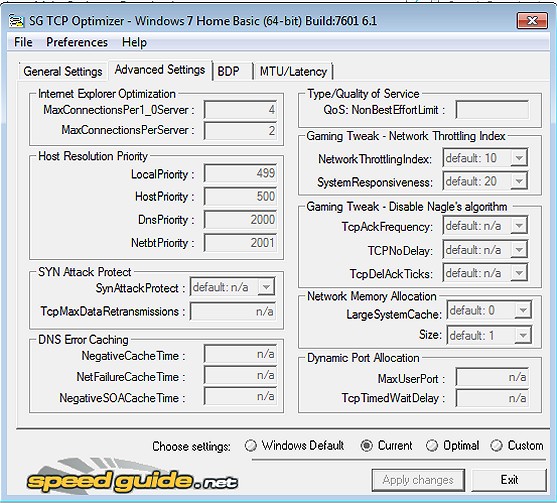Click the DnsPriority input field
The width and height of the screenshot is (557, 503).
click(240, 220)
